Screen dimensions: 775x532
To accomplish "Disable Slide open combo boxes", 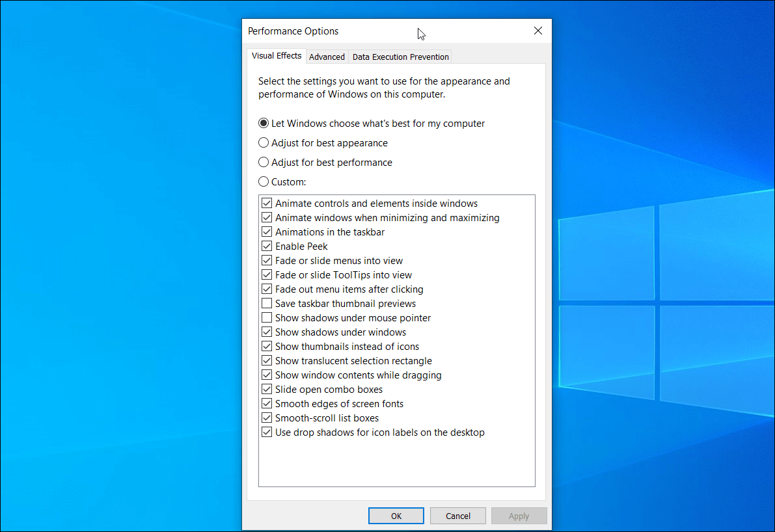I will 267,389.
